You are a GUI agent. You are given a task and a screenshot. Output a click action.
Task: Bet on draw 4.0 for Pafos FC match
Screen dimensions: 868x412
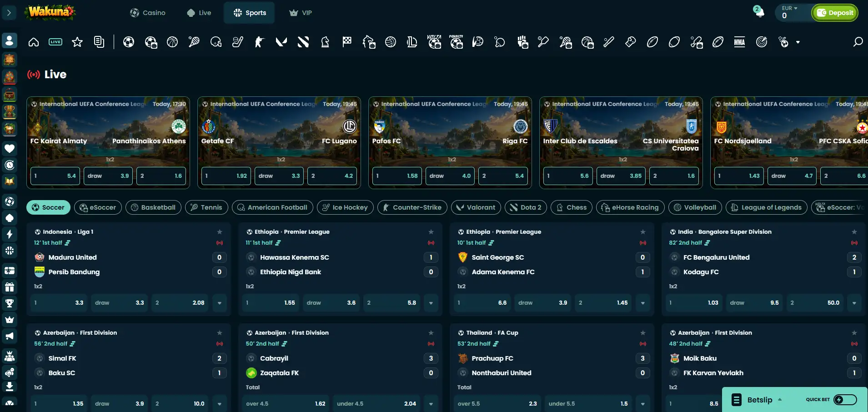coord(450,176)
